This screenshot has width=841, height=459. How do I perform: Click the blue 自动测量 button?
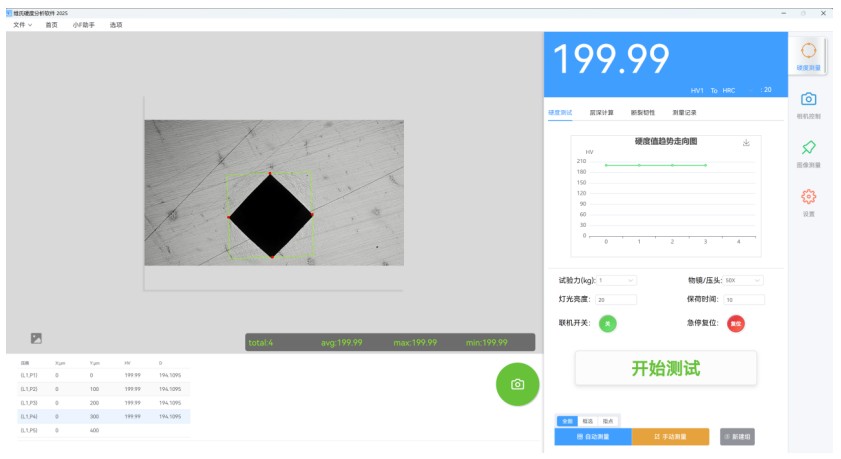593,436
